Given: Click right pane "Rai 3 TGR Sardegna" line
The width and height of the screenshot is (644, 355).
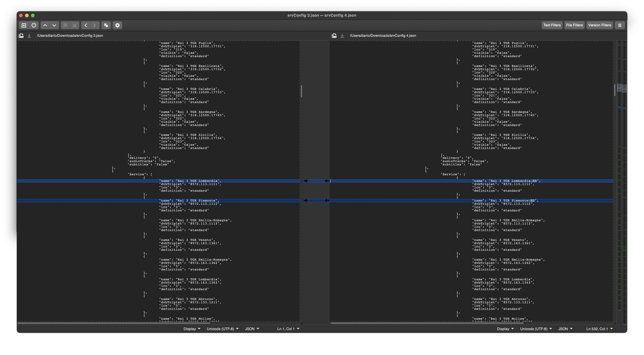Looking at the screenshot, I should pos(503,112).
